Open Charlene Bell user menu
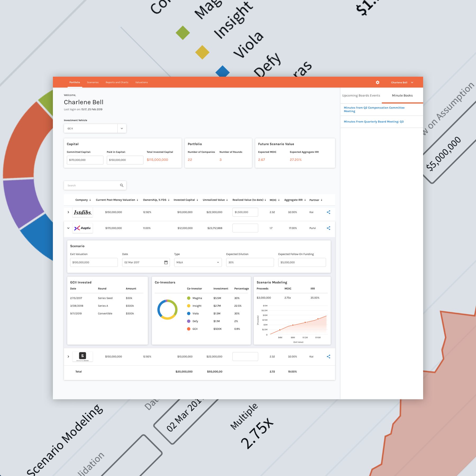Screen dimensions: 476x476 402,83
